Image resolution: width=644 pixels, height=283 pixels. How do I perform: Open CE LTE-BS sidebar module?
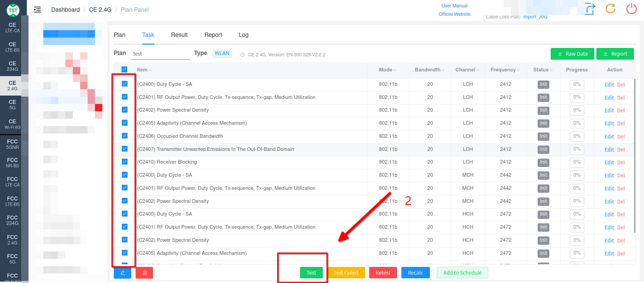coord(12,47)
